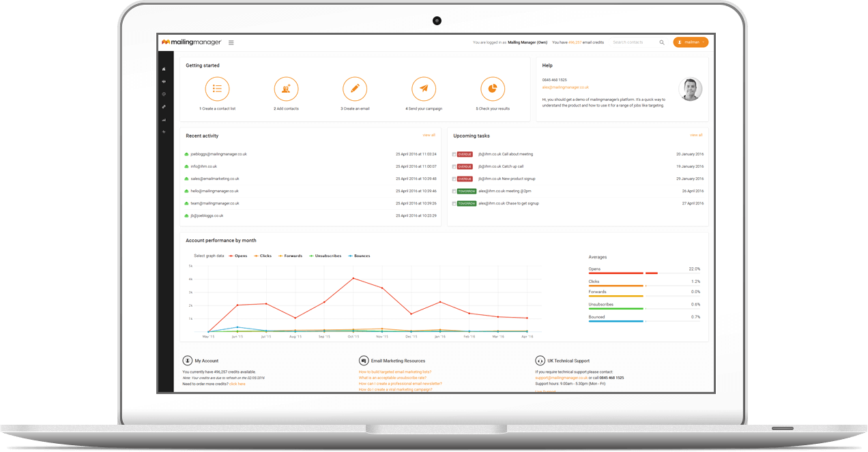The width and height of the screenshot is (868, 452).
Task: Select the hello@mailingmanager.co.uk activity row
Action: [x=310, y=191]
